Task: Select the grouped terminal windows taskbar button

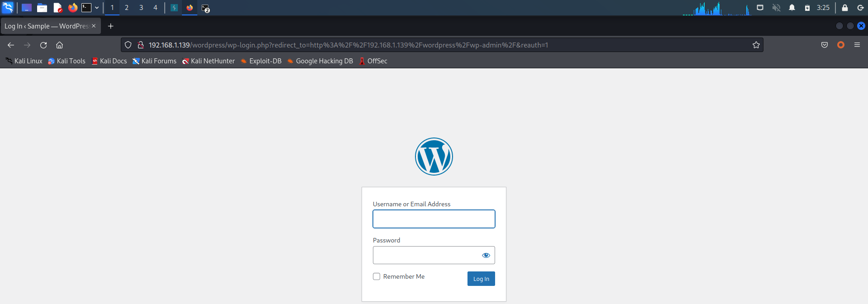Action: [x=205, y=8]
